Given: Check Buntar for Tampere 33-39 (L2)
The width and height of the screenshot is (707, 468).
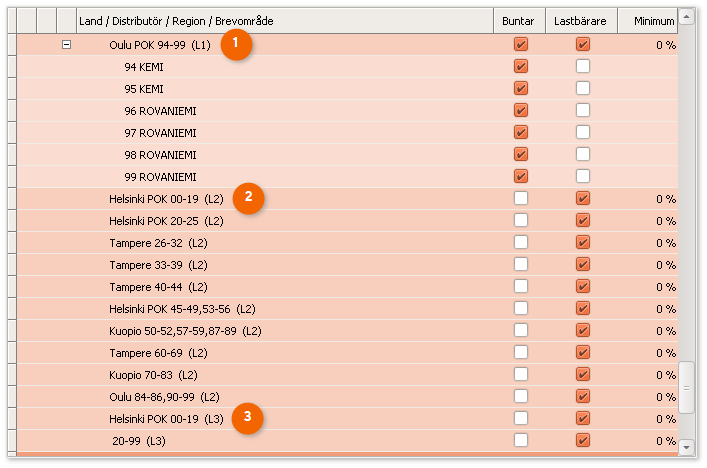Looking at the screenshot, I should pos(521,264).
